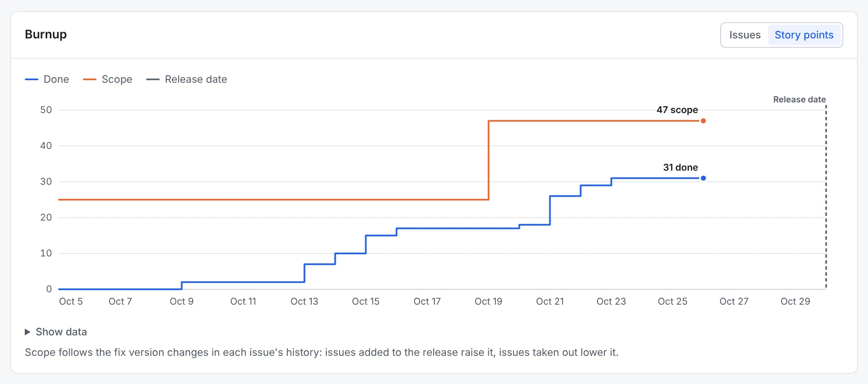Toggle the Done legend entry
This screenshot has height=384, width=868.
coord(47,79)
